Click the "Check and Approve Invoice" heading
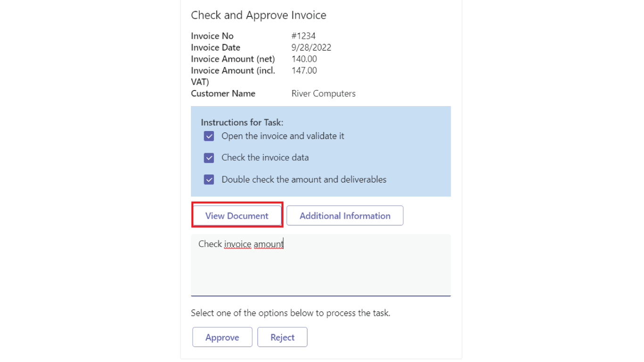This screenshot has width=644, height=362. (258, 15)
